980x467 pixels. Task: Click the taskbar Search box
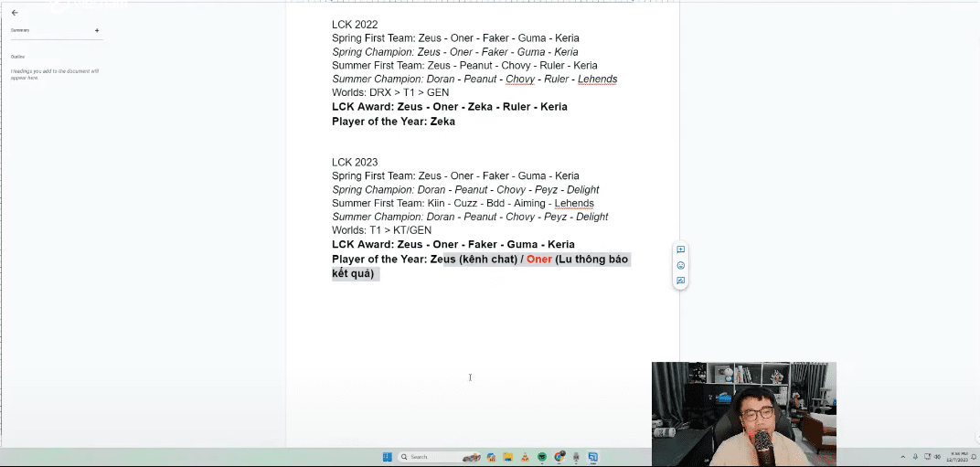pyautogui.click(x=440, y=457)
